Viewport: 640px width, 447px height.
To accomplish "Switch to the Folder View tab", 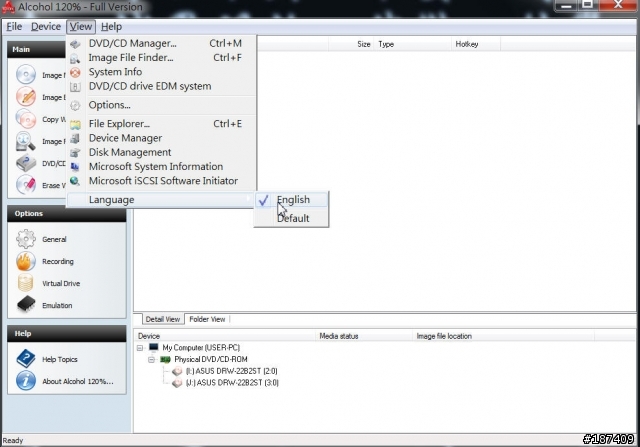I will (207, 319).
